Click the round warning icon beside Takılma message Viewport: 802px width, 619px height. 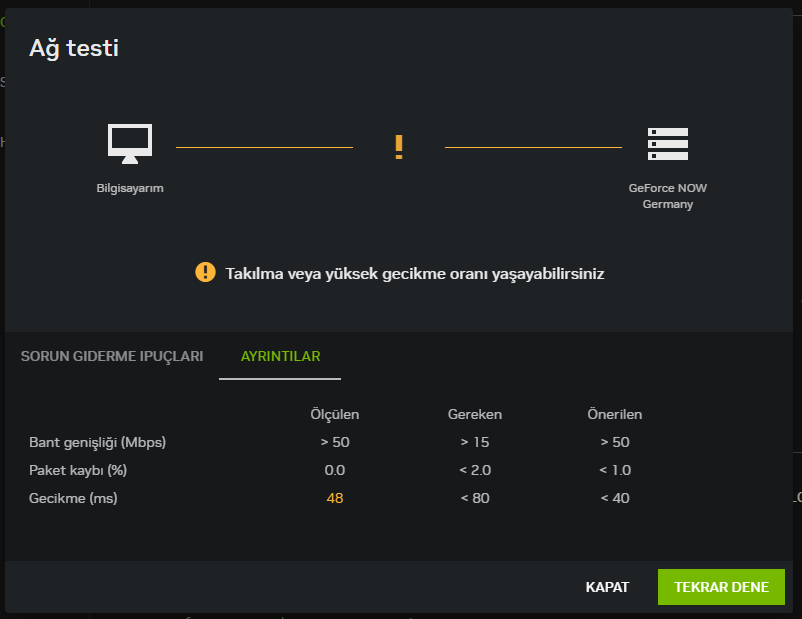point(205,272)
